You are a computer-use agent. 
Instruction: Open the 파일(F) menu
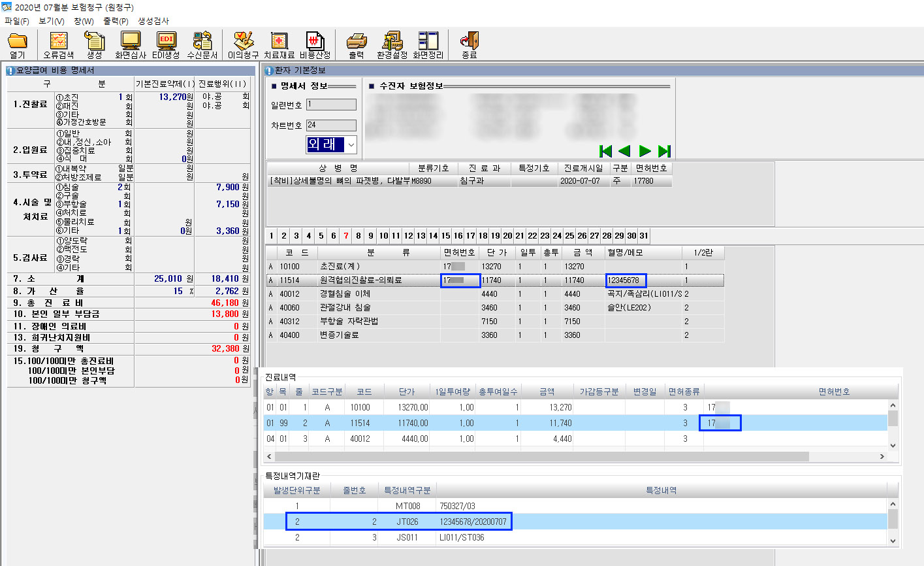click(x=16, y=21)
